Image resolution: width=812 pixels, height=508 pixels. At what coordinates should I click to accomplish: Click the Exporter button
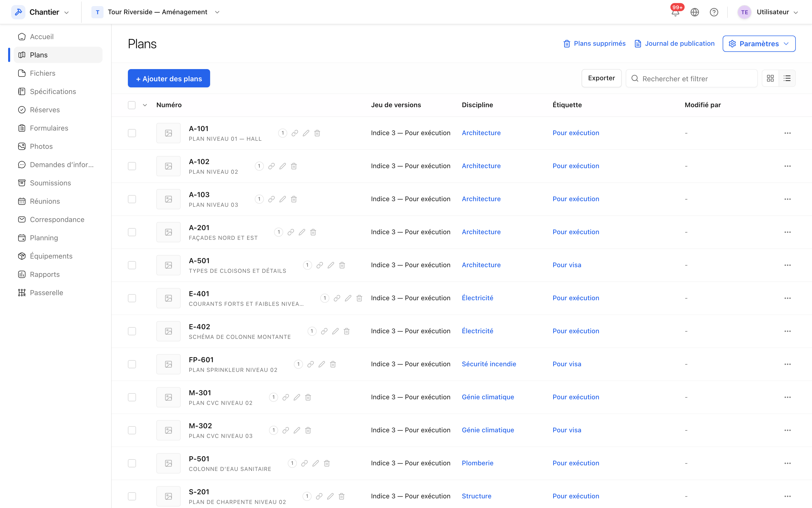point(601,78)
